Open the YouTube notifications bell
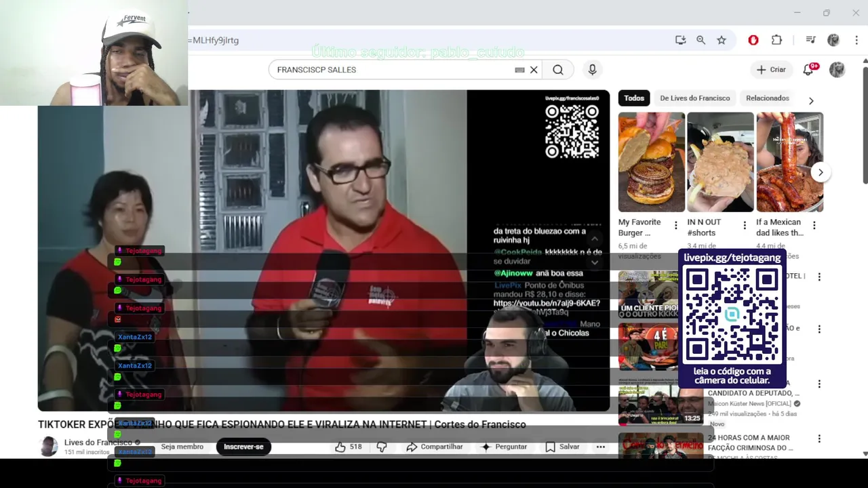 click(808, 69)
